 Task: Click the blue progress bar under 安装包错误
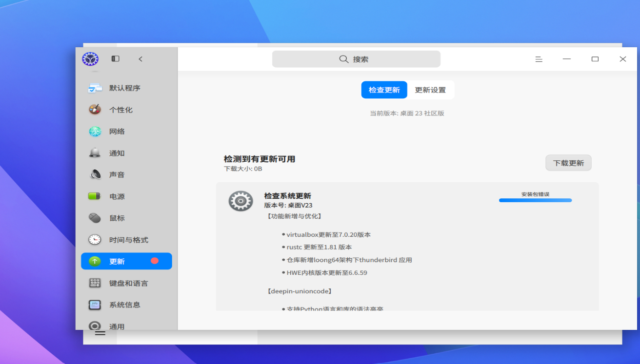pos(535,200)
